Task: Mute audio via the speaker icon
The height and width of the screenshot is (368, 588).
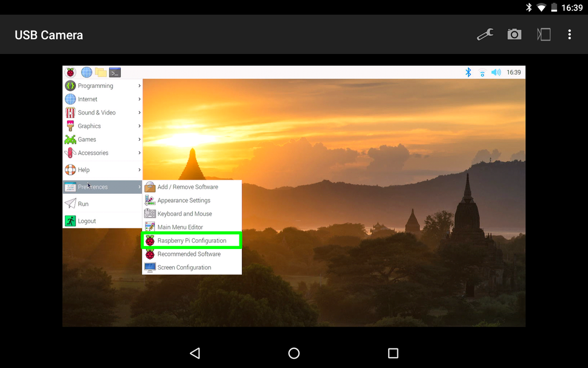Action: pos(496,72)
